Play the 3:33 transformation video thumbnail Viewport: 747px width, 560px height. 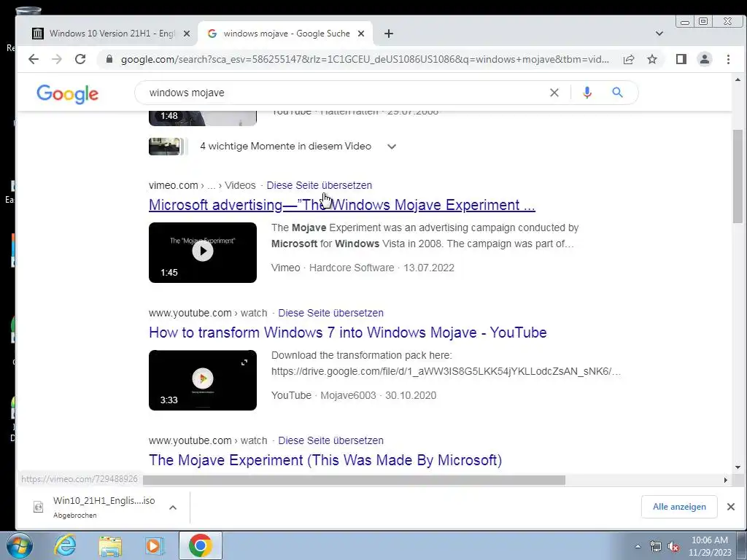tap(203, 380)
